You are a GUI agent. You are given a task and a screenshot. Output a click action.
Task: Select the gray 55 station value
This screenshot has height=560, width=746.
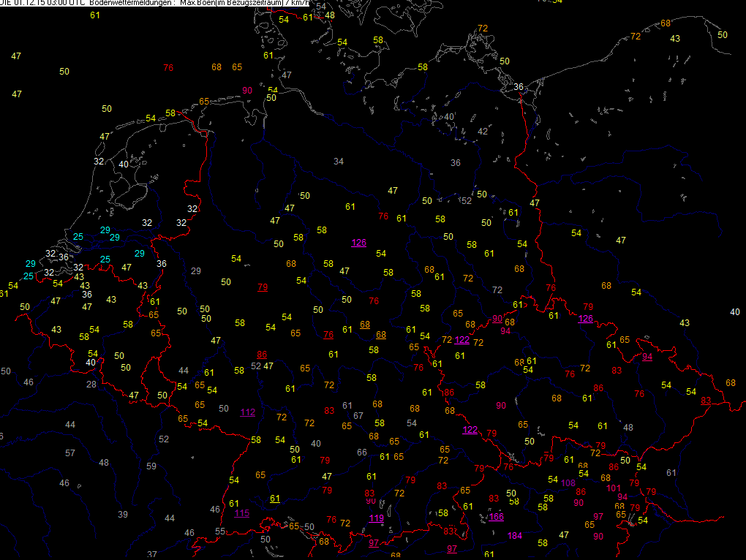(219, 531)
